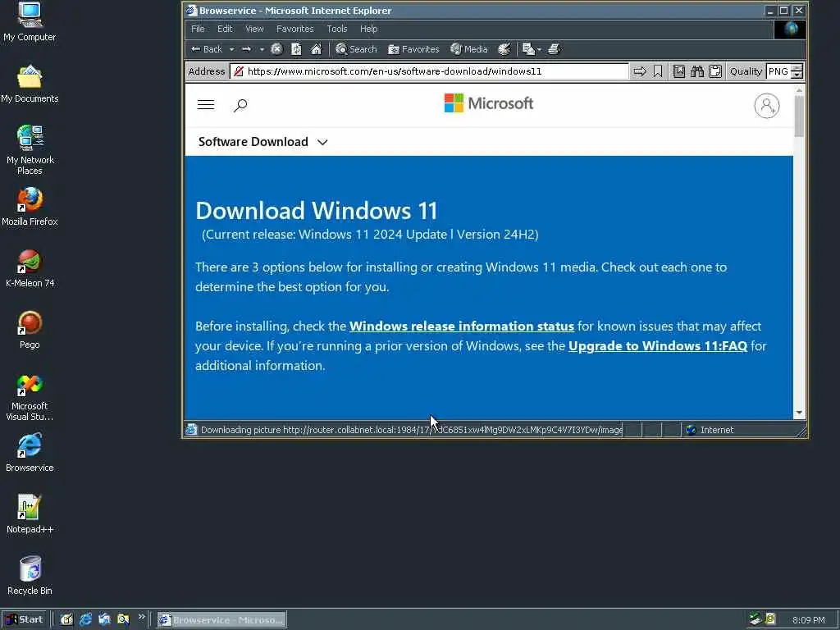This screenshot has height=630, width=840.
Task: Click the Forward arrow button
Action: coord(246,49)
